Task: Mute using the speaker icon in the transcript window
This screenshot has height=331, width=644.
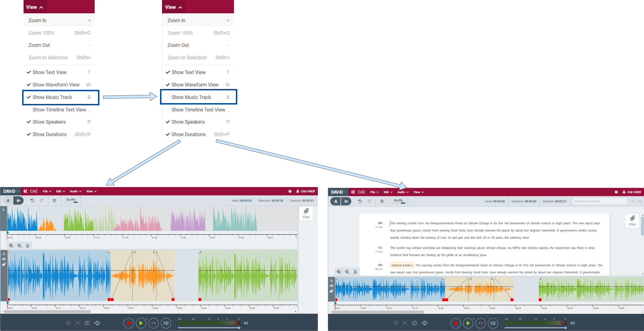Action: [573, 323]
